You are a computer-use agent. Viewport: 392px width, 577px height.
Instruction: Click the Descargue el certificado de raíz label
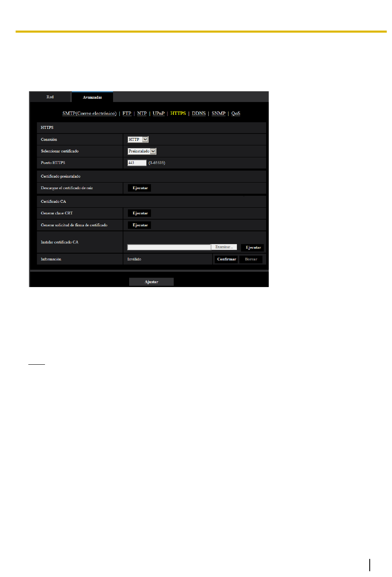[x=67, y=188]
